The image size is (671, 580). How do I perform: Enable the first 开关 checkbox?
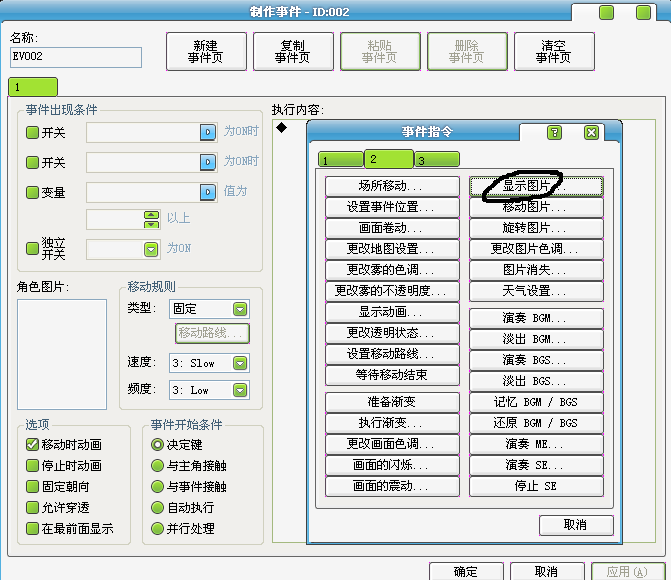pyautogui.click(x=33, y=132)
